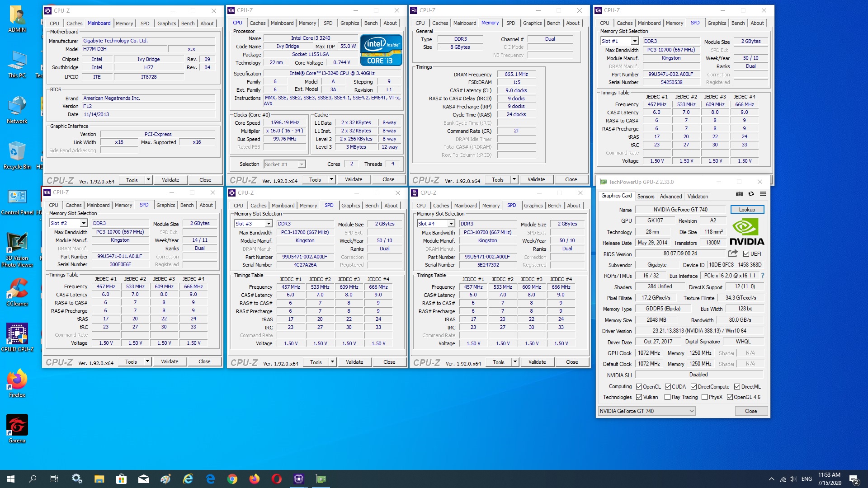Click Tools in the Slot #4 CPU-Z window
Viewport: 868px width, 488px height.
click(x=499, y=362)
